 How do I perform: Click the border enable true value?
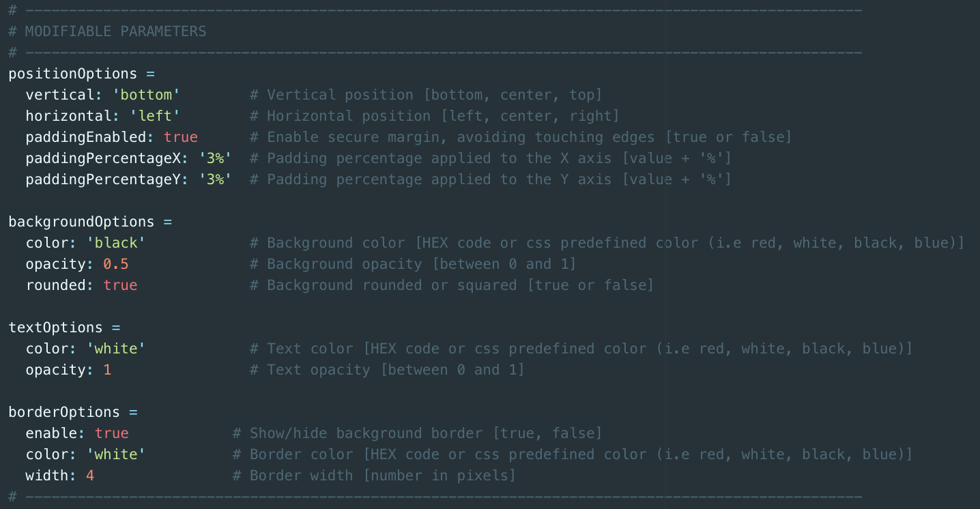click(x=112, y=433)
